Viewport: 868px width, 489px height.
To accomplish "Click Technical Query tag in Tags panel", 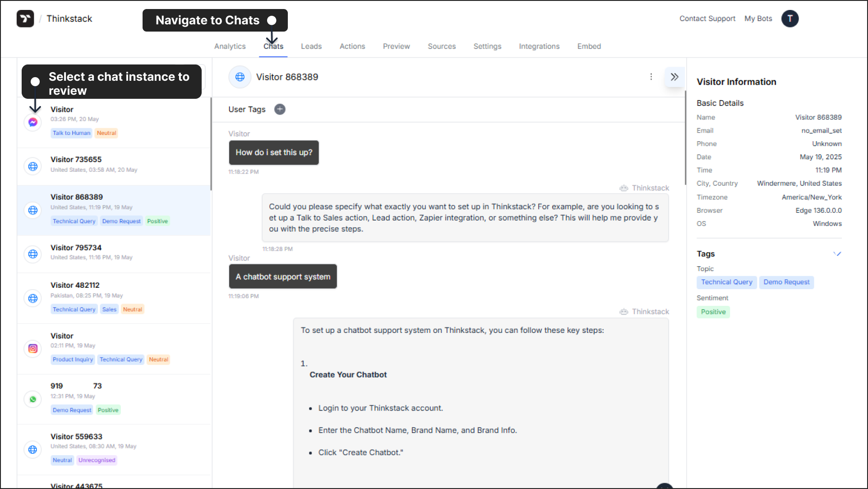I will [x=726, y=282].
